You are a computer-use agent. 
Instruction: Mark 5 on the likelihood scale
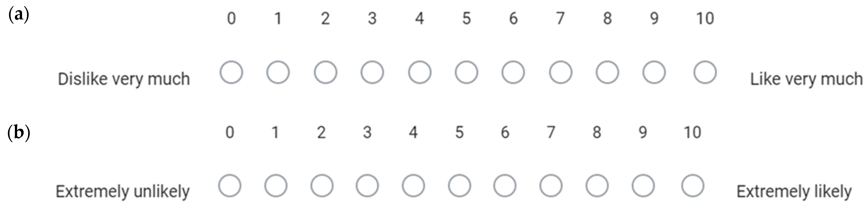460,186
